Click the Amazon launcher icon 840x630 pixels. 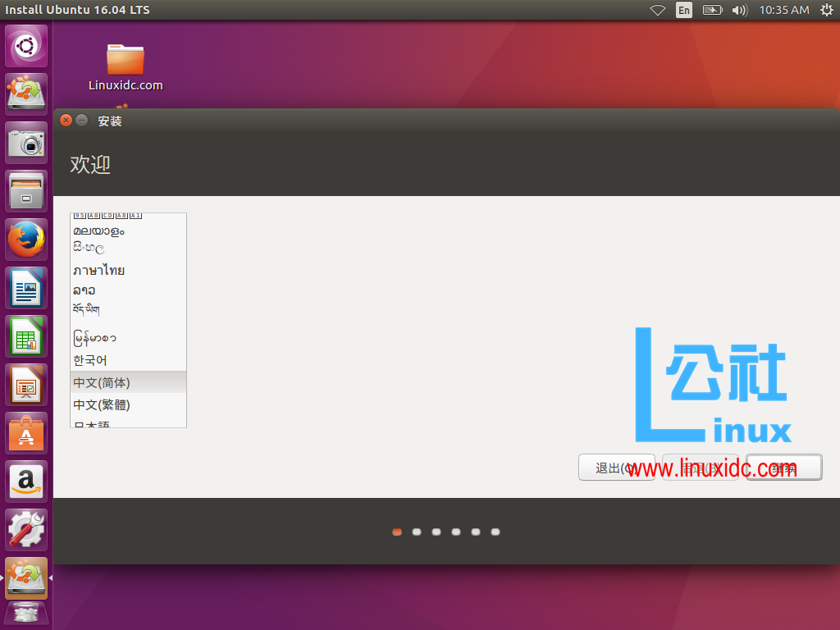click(25, 482)
